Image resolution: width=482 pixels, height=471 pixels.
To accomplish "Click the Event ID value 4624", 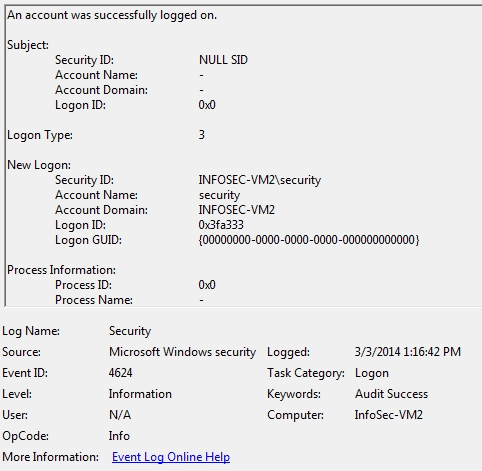I will point(120,373).
